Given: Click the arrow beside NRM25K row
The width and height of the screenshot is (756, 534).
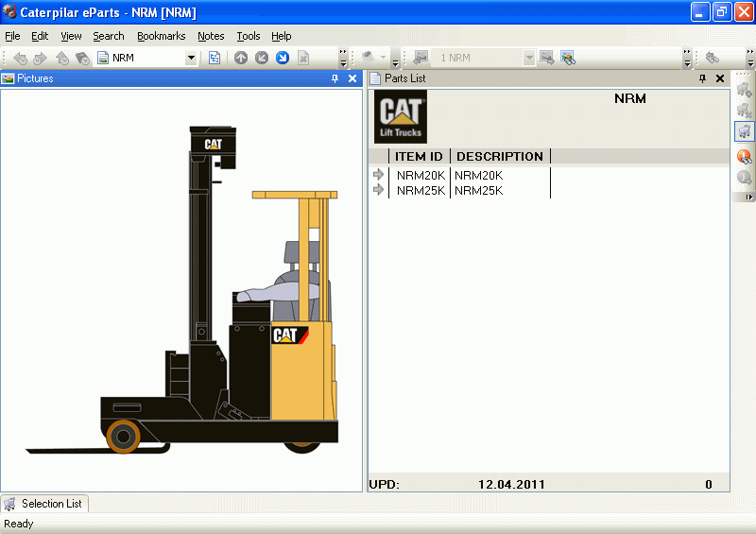Looking at the screenshot, I should click(379, 190).
